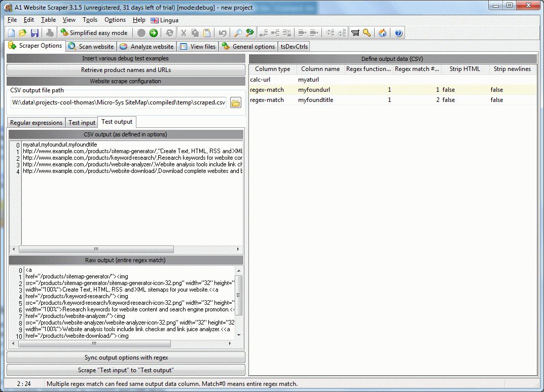Click the Column name header
Screen dimensions: 544x392
[320, 69]
